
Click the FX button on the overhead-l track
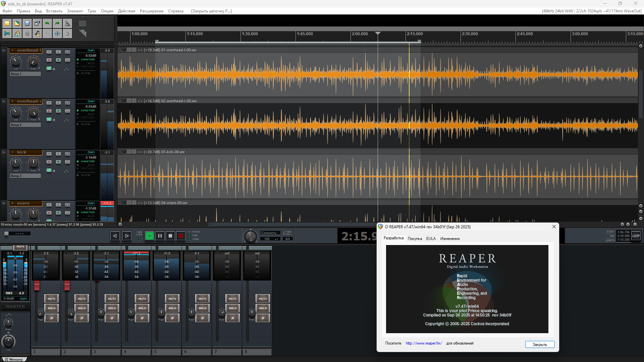(x=49, y=68)
